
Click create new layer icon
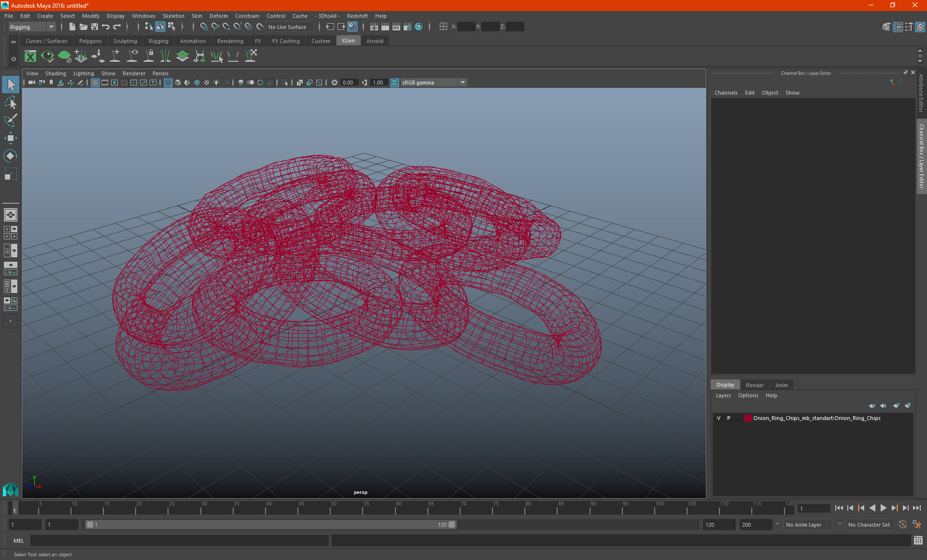[896, 406]
